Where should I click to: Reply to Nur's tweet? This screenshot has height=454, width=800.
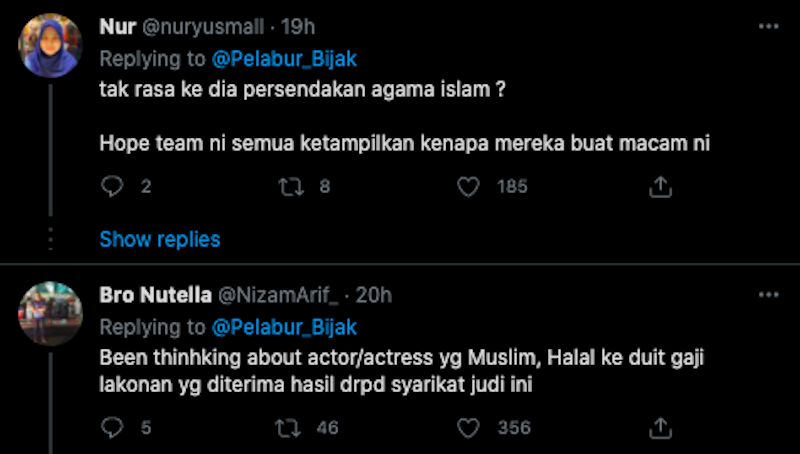pos(113,186)
